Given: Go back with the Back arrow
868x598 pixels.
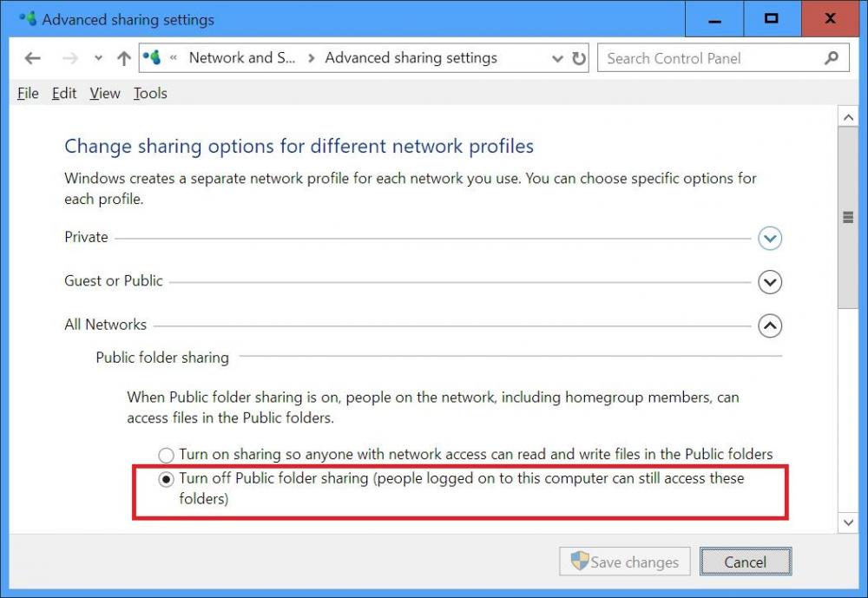Looking at the screenshot, I should 33,58.
